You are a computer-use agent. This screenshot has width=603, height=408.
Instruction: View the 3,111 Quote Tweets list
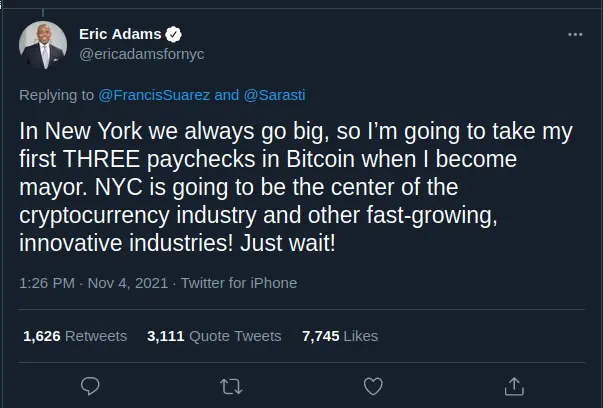214,337
